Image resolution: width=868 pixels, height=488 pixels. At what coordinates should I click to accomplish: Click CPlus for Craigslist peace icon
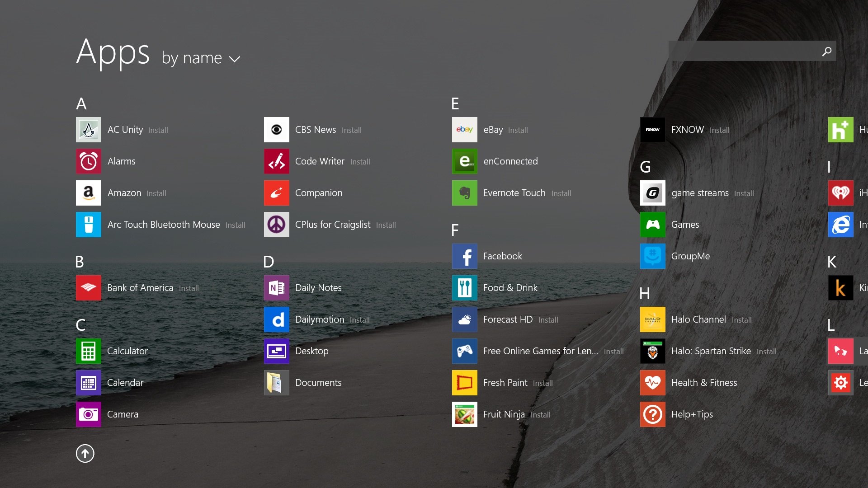coord(277,225)
